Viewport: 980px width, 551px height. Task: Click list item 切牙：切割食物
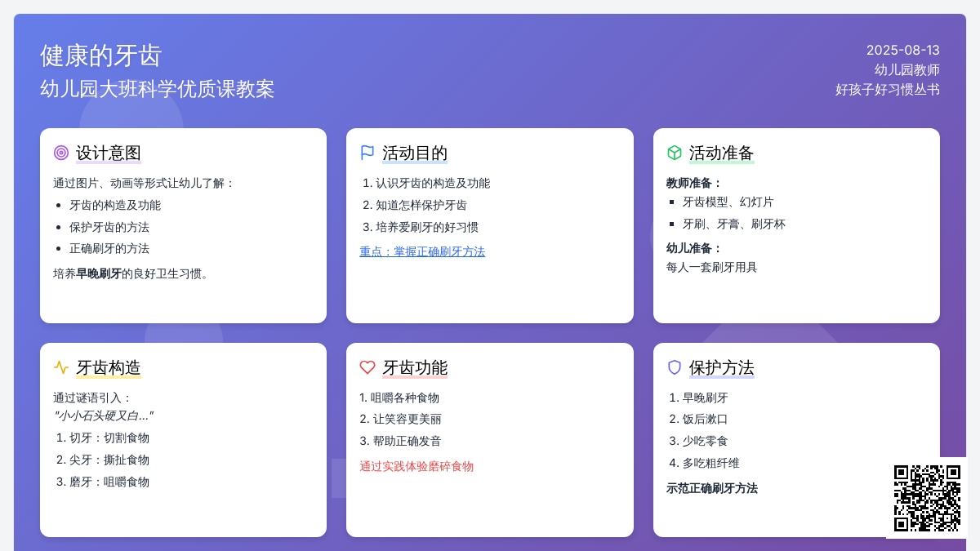click(109, 438)
